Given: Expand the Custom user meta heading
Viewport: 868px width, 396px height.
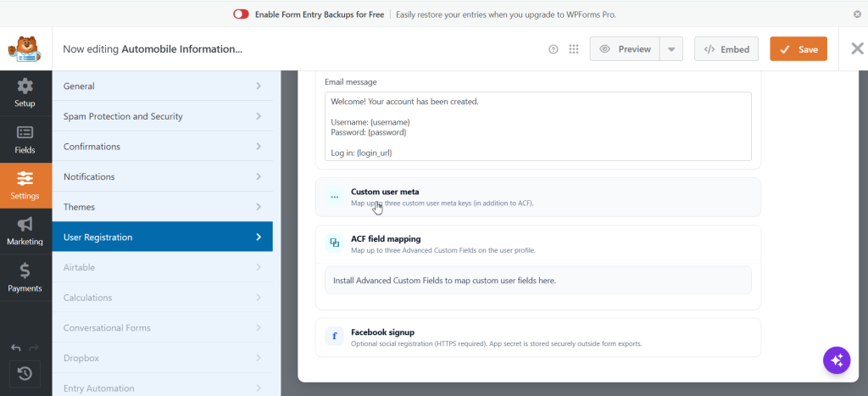Looking at the screenshot, I should coord(385,192).
